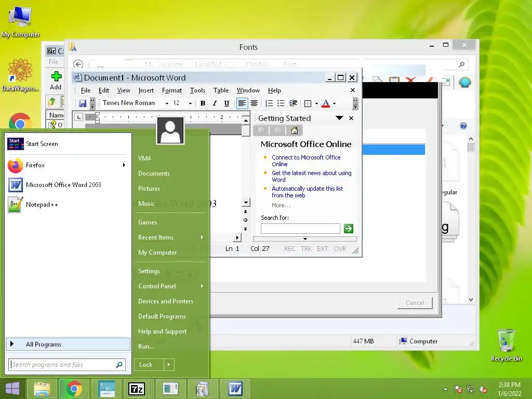This screenshot has width=532, height=399.
Task: Click the Back arrow in Fonts window
Action: pos(78,64)
